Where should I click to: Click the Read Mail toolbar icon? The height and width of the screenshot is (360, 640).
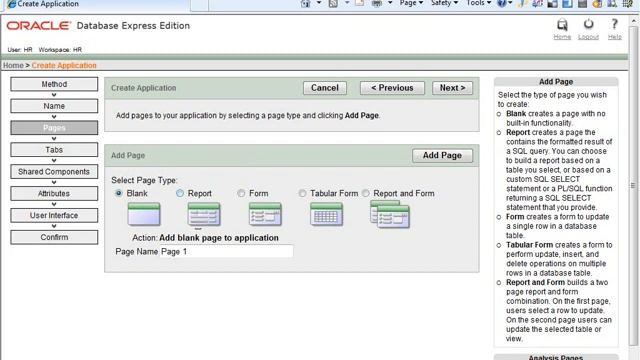click(360, 3)
